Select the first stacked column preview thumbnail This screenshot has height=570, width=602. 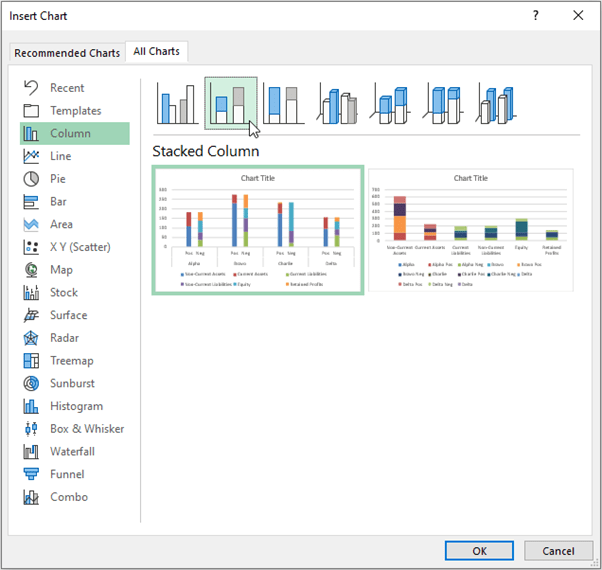(x=258, y=230)
